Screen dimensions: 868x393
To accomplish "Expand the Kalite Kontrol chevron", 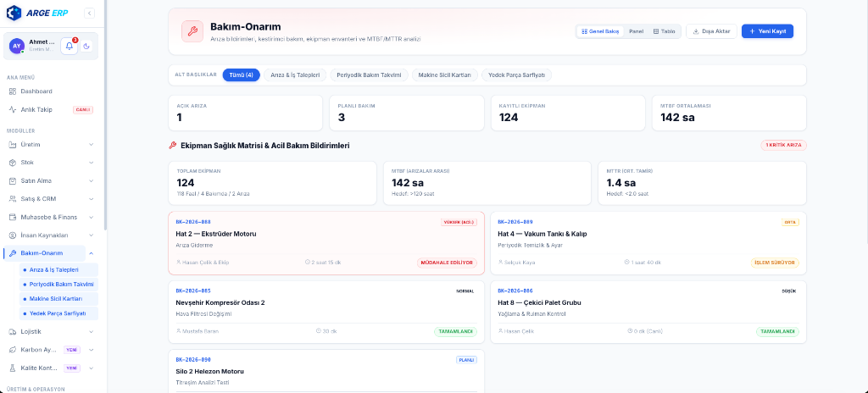I will point(92,368).
